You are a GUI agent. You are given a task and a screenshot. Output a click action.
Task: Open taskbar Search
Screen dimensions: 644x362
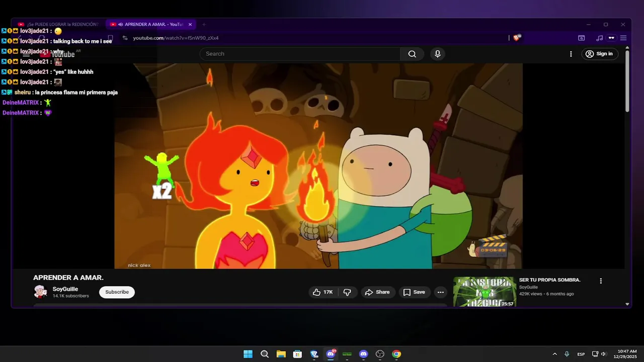pos(265,354)
